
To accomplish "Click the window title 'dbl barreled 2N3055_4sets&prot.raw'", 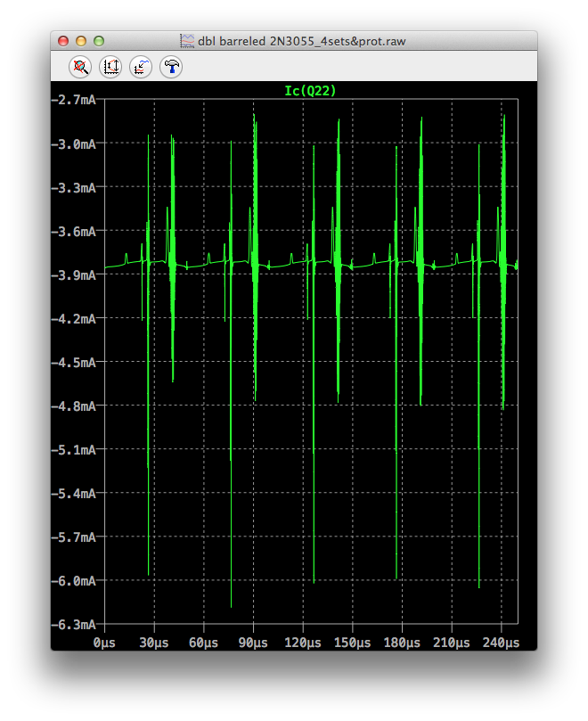I will pos(302,41).
